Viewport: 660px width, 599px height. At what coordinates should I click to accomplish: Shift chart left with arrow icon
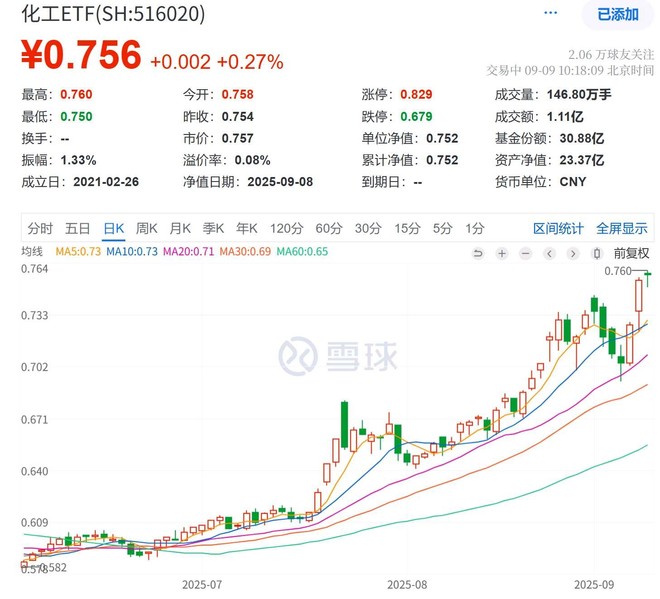click(x=549, y=254)
